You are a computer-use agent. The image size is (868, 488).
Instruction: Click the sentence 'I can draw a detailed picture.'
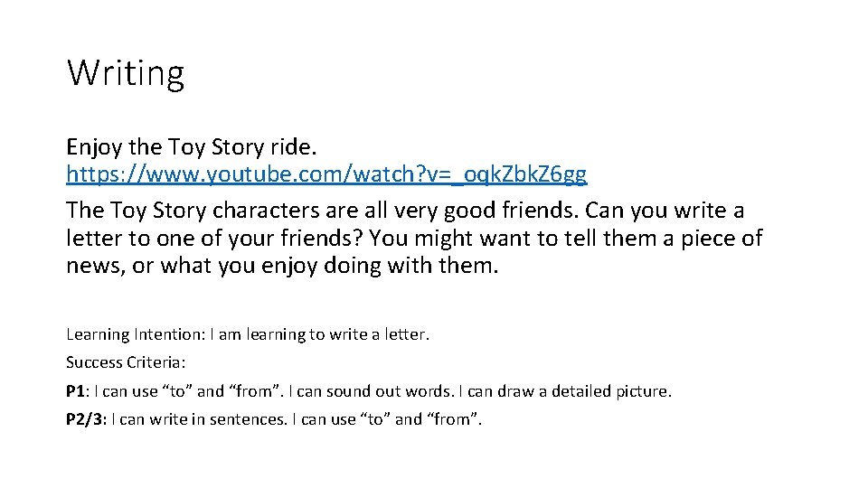tap(568, 391)
